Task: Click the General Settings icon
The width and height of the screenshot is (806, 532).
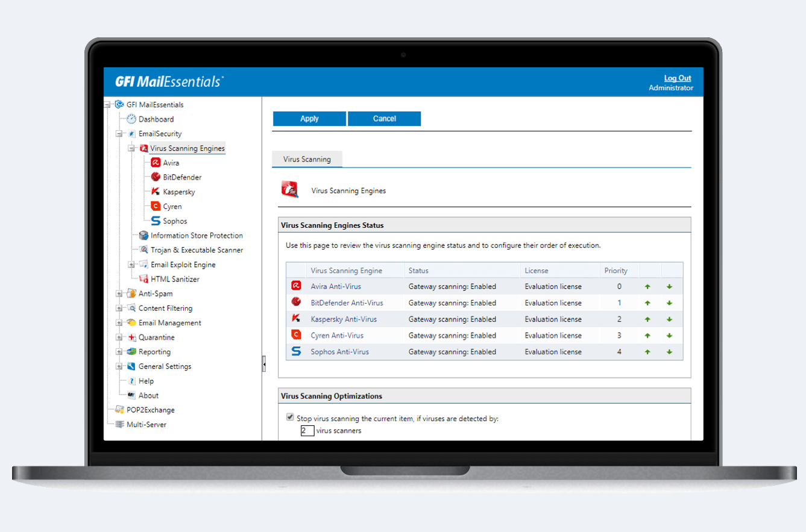Action: pyautogui.click(x=131, y=366)
